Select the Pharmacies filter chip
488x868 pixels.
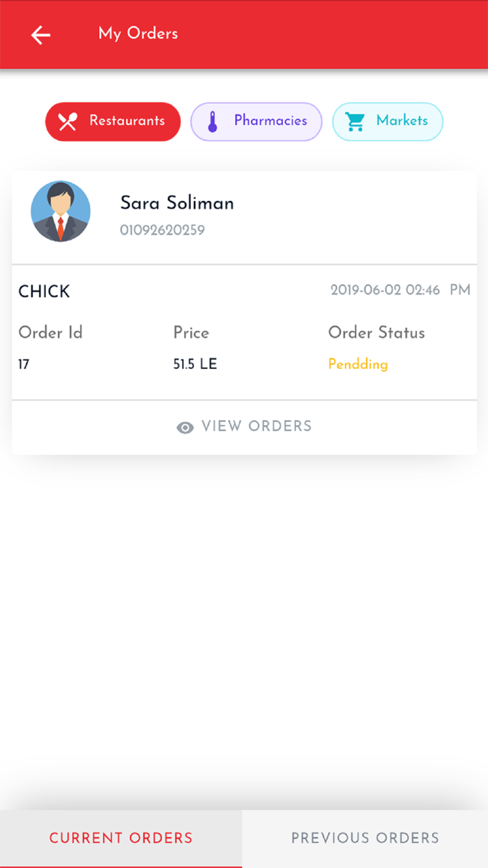click(x=257, y=122)
